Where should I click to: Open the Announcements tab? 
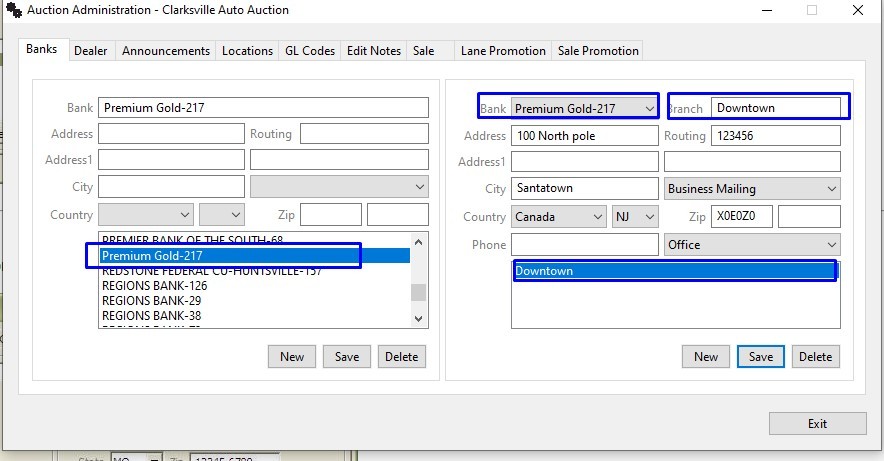[166, 51]
